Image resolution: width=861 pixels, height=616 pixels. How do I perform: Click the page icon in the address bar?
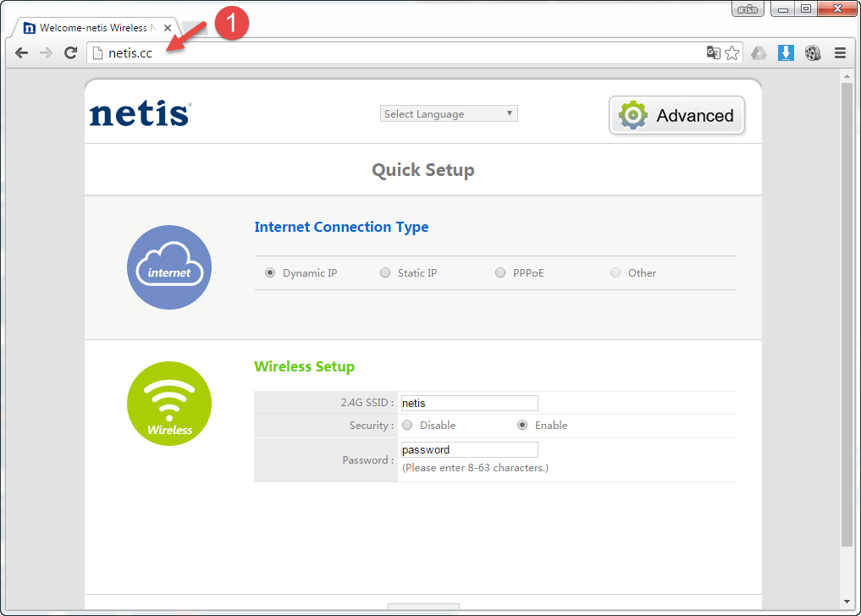(97, 53)
